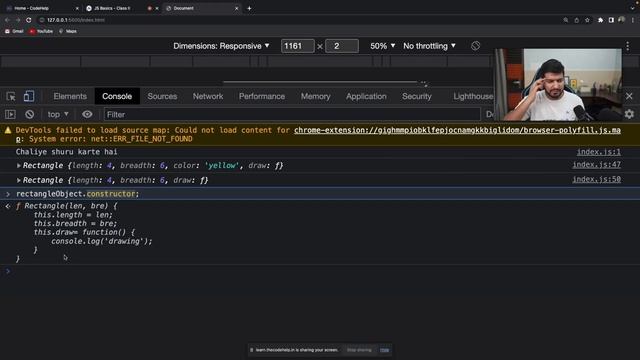Focus the console Filter input field

292,115
